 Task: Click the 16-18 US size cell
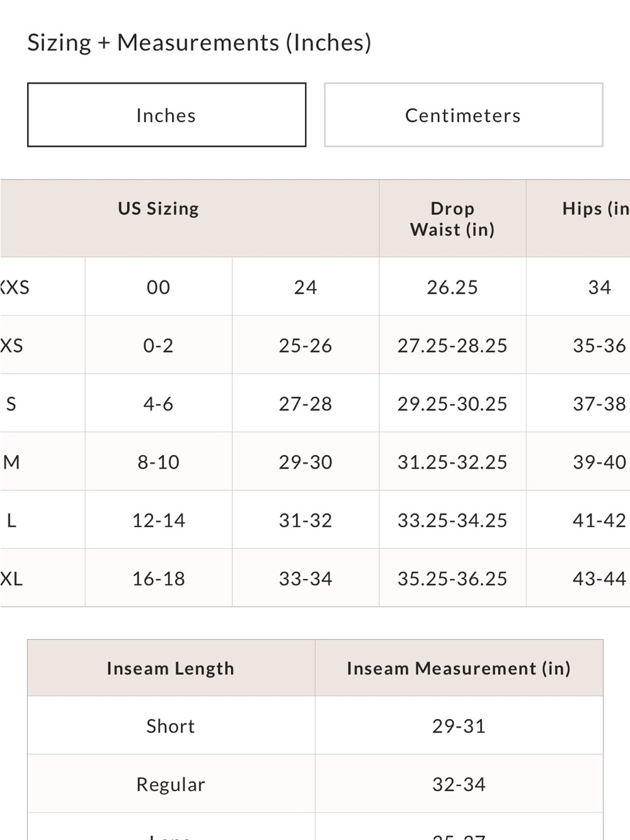point(159,578)
